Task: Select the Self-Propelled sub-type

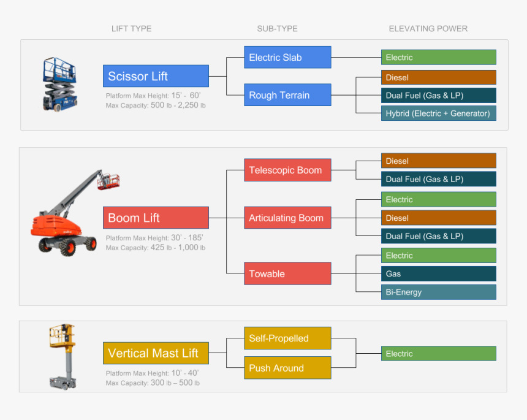Action: coord(287,338)
